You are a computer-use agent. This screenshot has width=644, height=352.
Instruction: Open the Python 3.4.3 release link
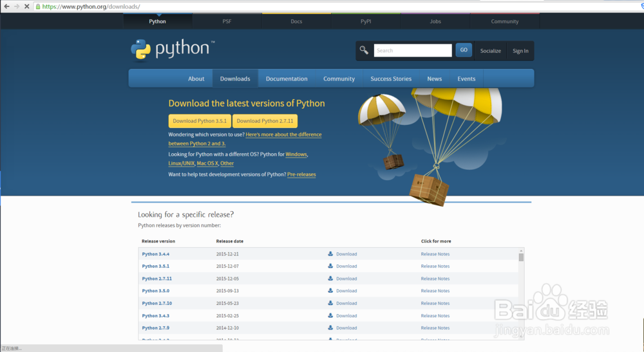pyautogui.click(x=156, y=316)
